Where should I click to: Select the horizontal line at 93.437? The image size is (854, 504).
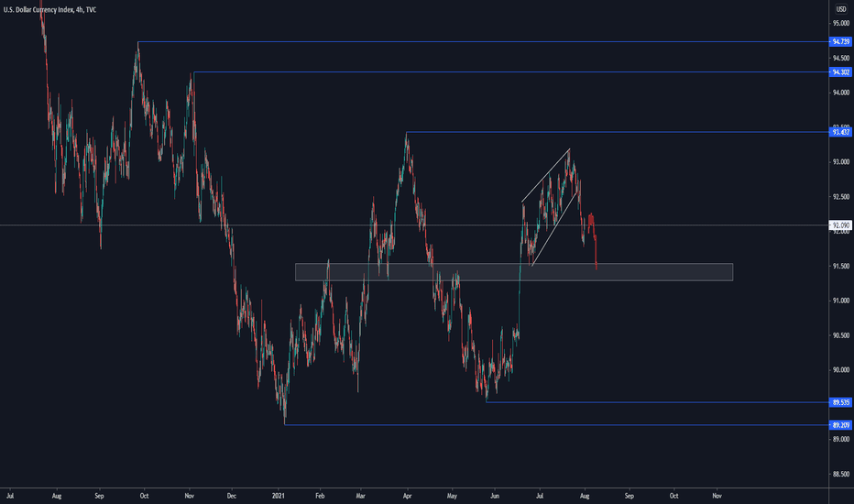pyautogui.click(x=617, y=132)
